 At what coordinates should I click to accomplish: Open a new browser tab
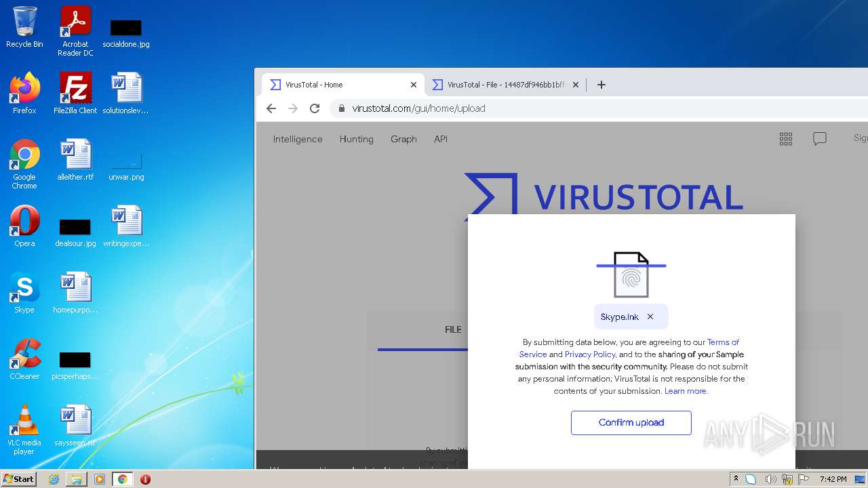click(601, 85)
